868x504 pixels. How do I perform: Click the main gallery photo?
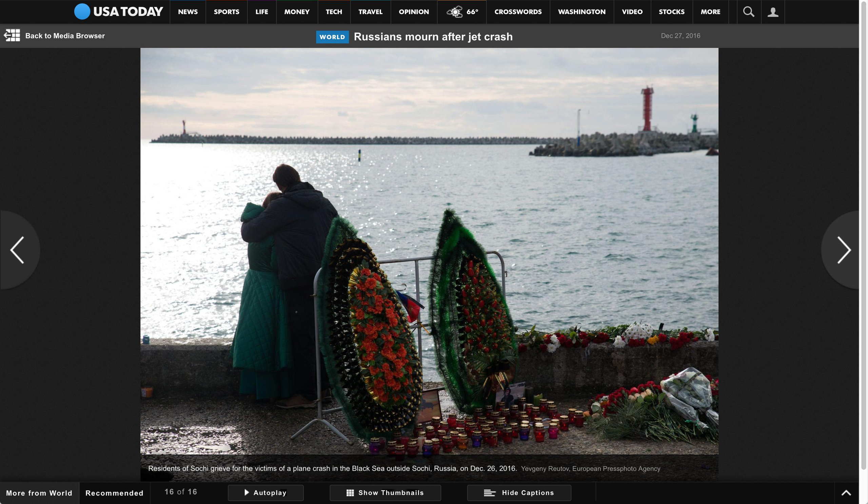[x=429, y=251]
